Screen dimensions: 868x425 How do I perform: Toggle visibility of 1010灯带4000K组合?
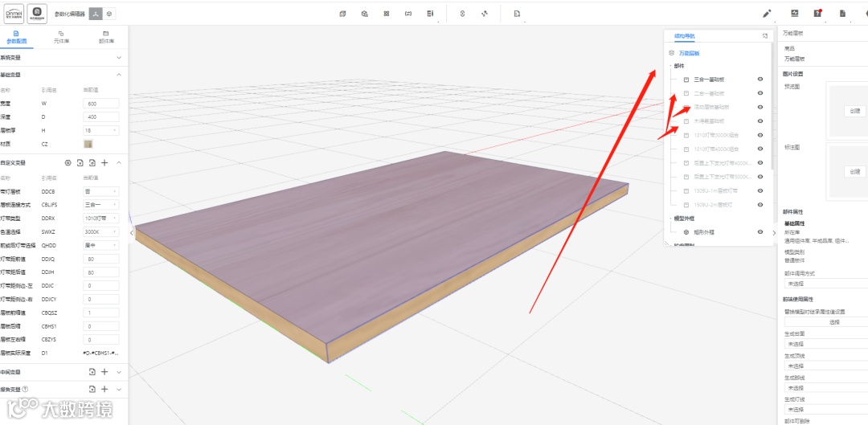760,149
